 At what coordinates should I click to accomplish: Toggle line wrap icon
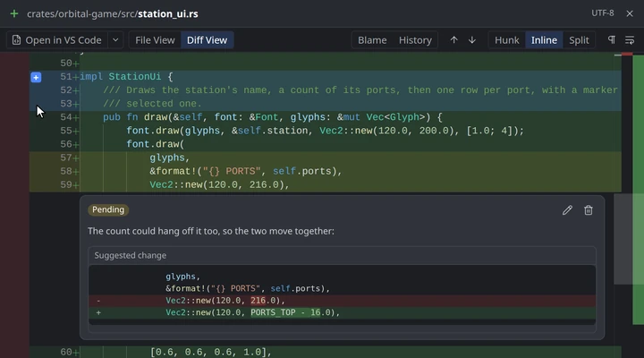click(630, 40)
